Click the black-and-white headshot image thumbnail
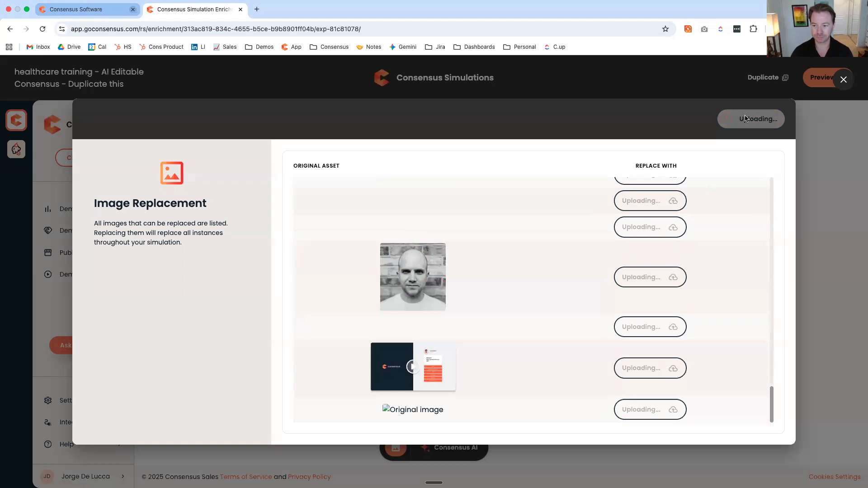The height and width of the screenshot is (488, 868). 412,277
